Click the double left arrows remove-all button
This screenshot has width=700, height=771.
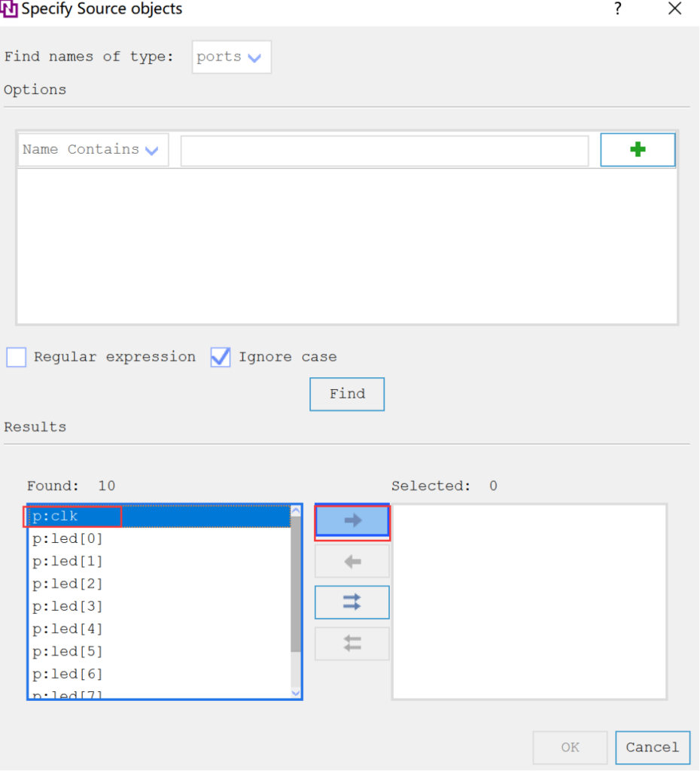tap(352, 644)
